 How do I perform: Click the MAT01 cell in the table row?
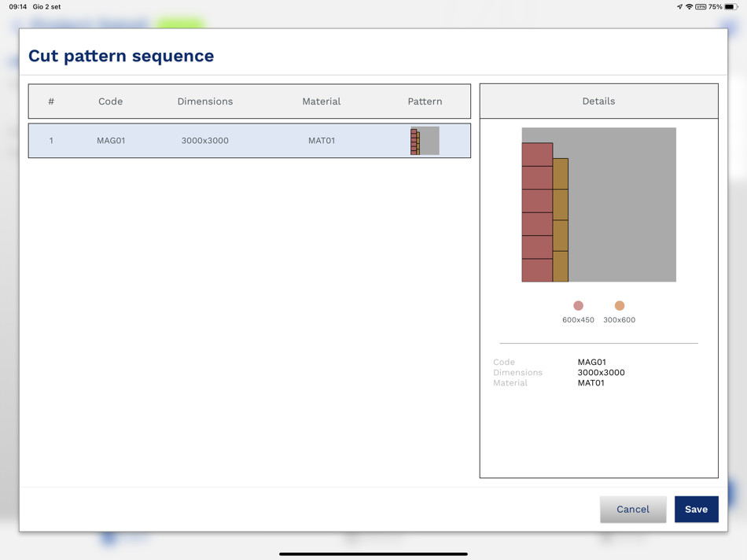point(322,141)
